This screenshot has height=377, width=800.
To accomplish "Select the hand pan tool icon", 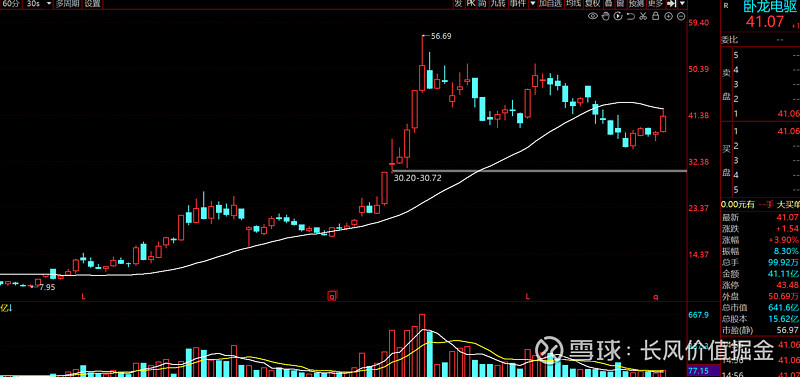I will tap(606, 17).
